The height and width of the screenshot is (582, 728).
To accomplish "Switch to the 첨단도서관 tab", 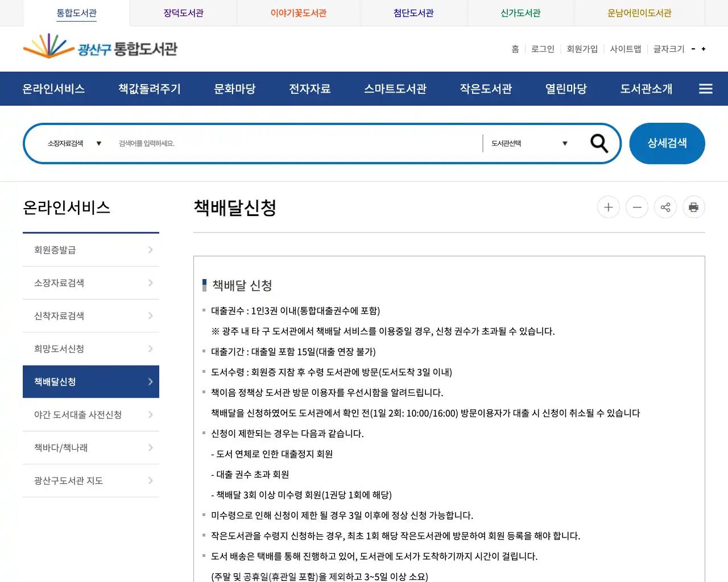I will [413, 13].
